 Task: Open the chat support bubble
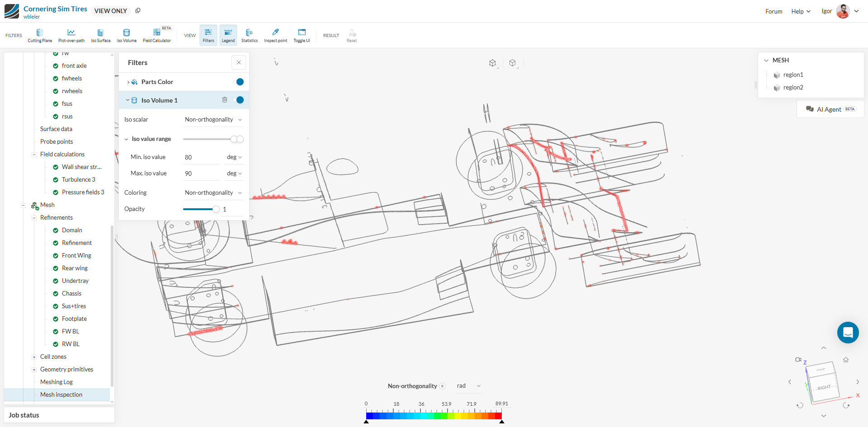848,333
